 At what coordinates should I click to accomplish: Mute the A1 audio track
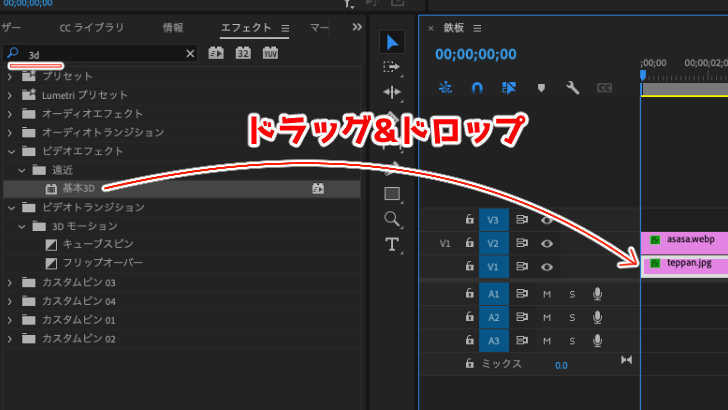pos(547,294)
